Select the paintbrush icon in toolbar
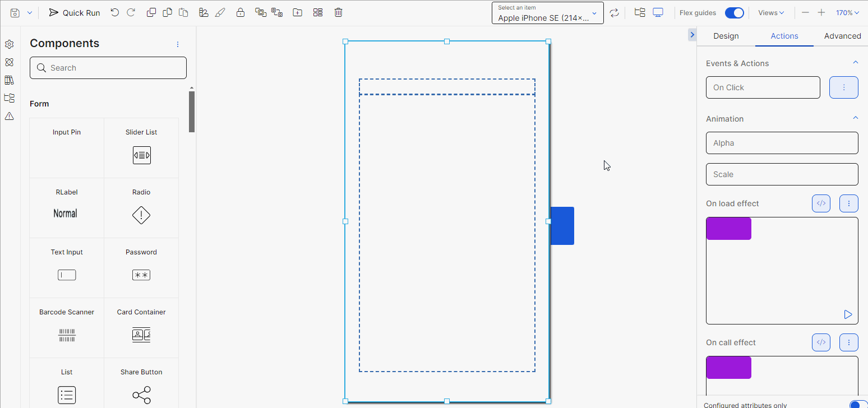868x408 pixels. (x=220, y=12)
